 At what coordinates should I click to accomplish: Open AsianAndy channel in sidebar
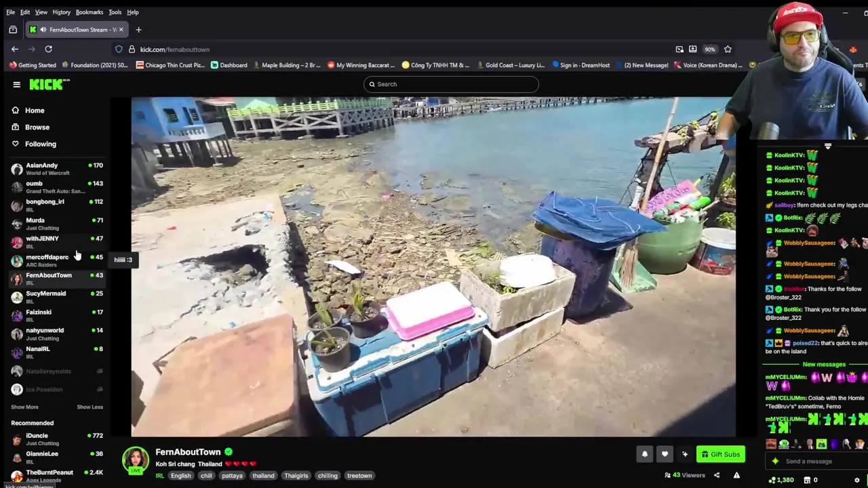57,169
